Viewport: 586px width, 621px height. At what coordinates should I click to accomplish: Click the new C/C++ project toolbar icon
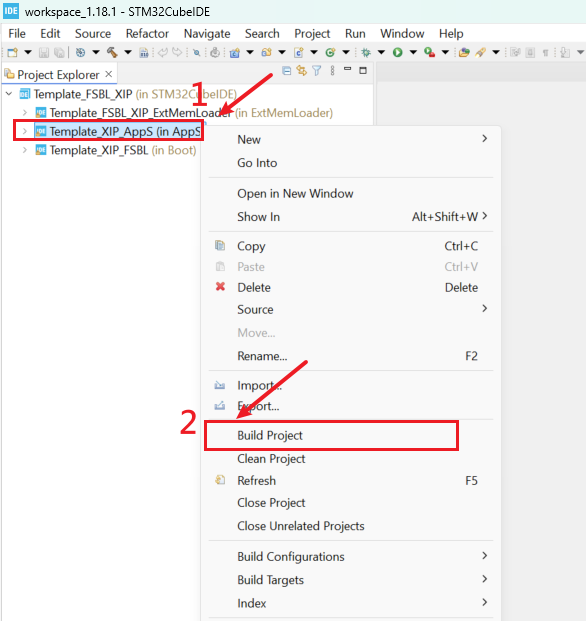235,52
